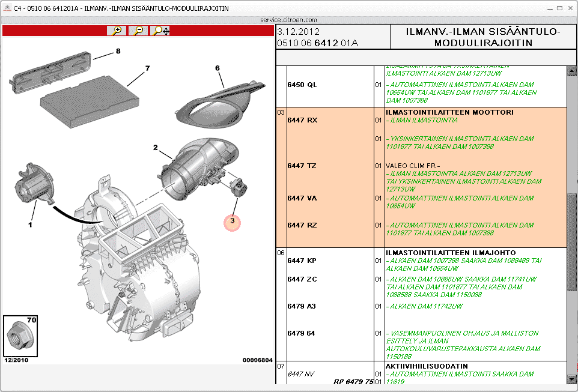Select callout 2 on the air duct
578x392 pixels.
(x=155, y=148)
